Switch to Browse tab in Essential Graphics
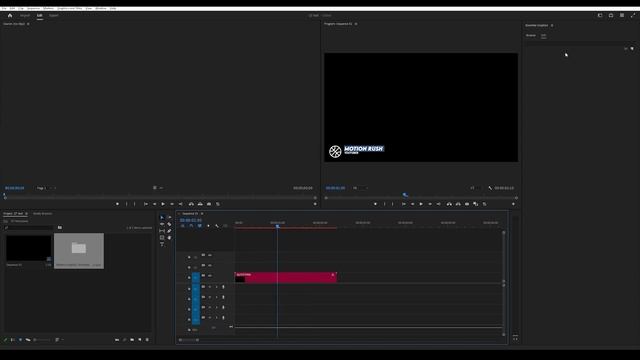Screen dimensions: 640x360 tap(531, 36)
